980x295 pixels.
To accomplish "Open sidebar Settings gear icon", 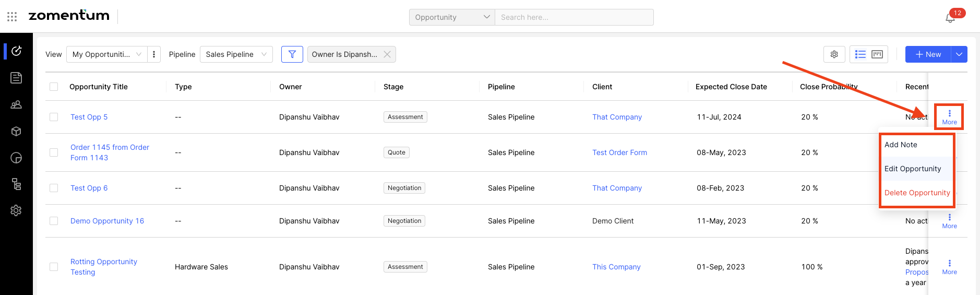I will pyautogui.click(x=16, y=210).
